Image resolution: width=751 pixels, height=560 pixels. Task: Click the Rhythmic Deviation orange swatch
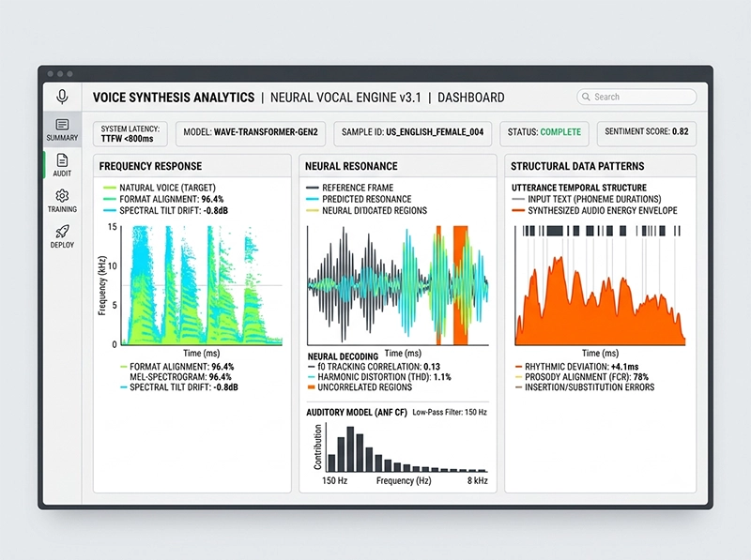[x=518, y=367]
